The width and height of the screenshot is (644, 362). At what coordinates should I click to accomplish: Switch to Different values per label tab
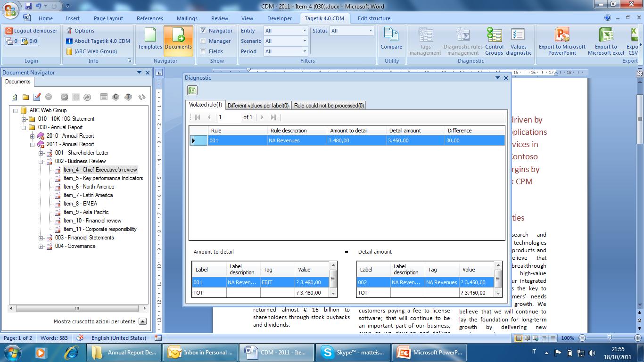click(x=258, y=106)
